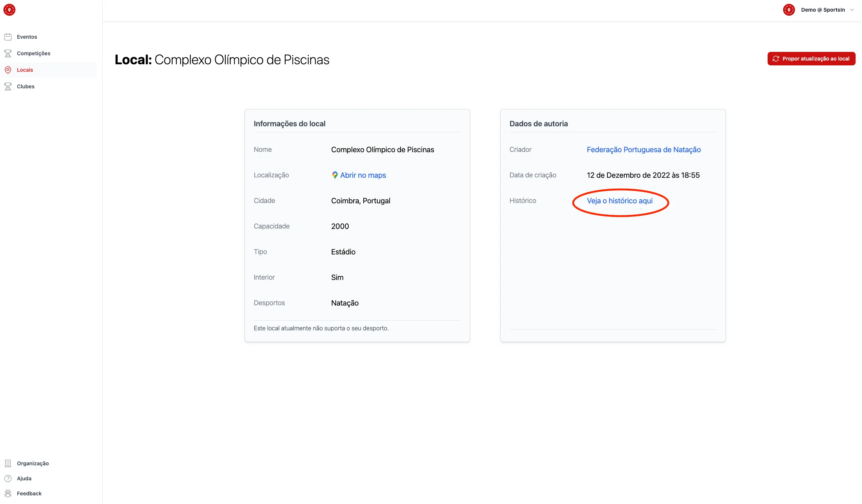The image size is (862, 504).
Task: Go to the Competições section
Action: pos(33,53)
